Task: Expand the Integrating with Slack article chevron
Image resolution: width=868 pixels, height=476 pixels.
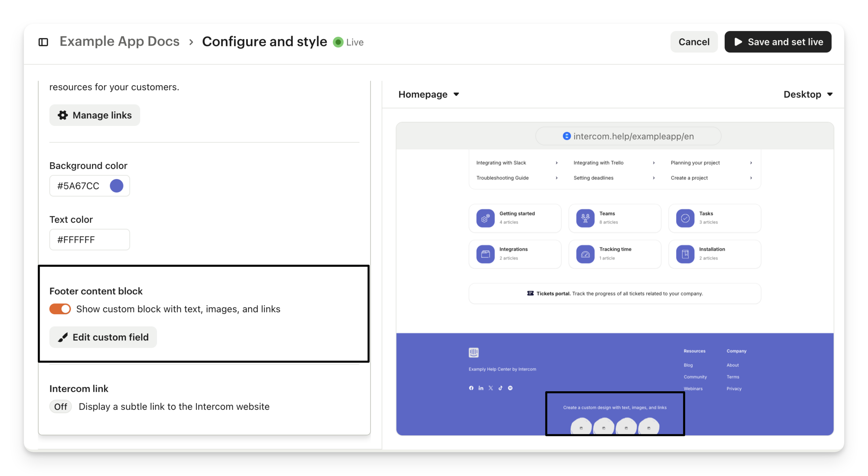Action: coord(556,163)
